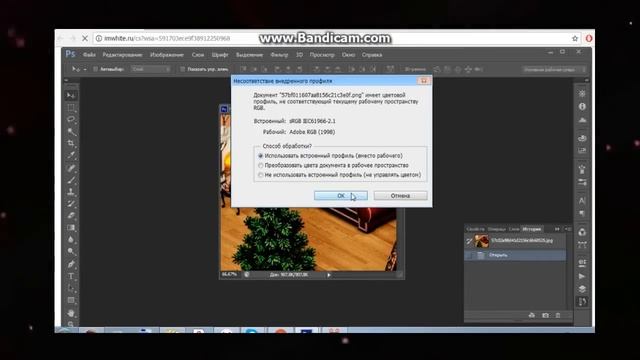Open the Move tool preset picker dropdown

(85, 69)
